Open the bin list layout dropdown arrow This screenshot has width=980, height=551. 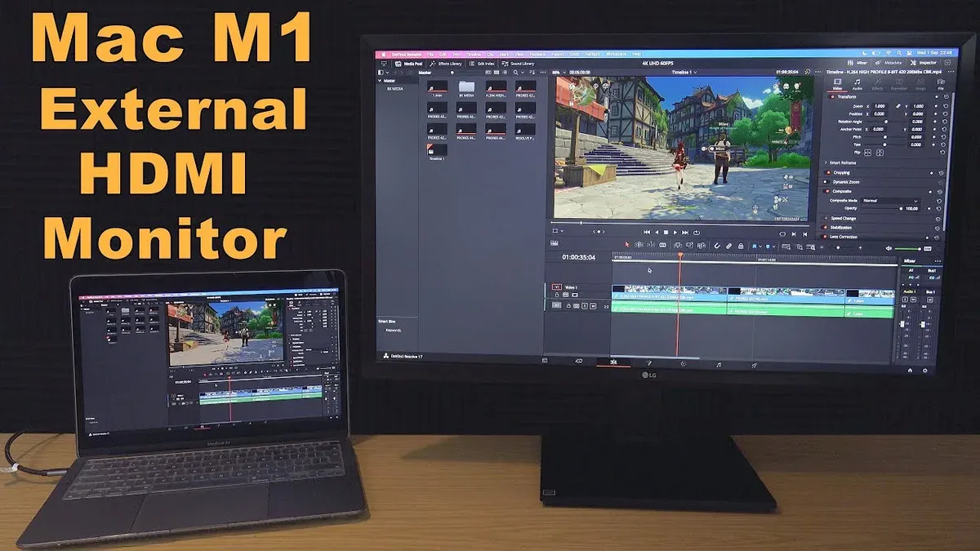(386, 72)
